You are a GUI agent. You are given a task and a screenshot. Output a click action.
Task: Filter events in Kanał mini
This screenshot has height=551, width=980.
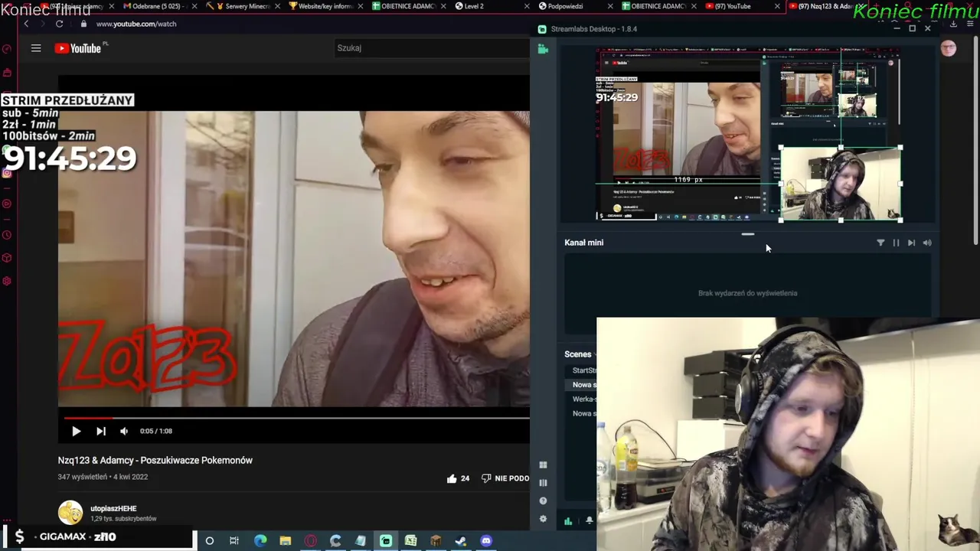click(x=880, y=243)
